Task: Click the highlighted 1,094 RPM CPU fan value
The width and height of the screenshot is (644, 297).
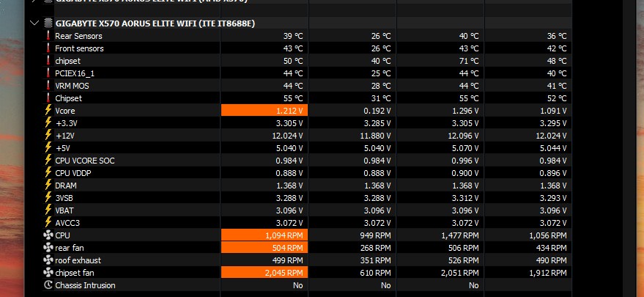Action: (x=264, y=235)
